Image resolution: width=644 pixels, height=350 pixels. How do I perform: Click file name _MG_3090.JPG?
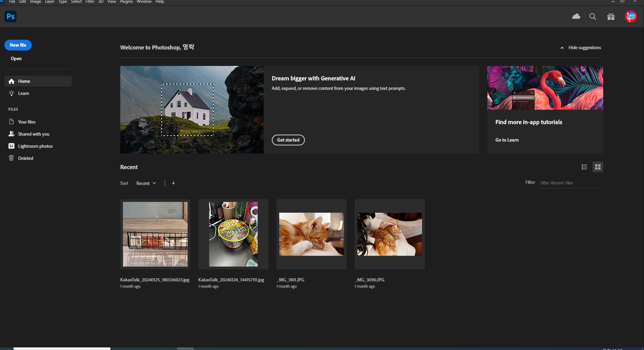point(369,280)
